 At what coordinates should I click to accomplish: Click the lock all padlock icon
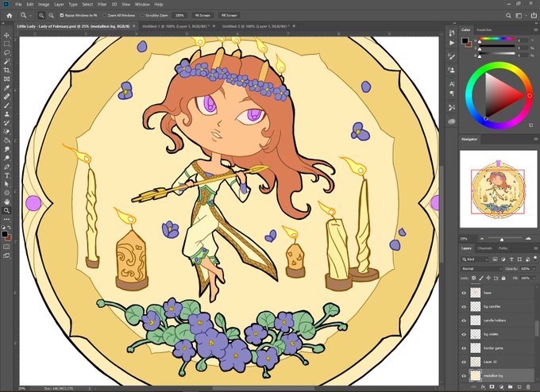click(x=503, y=278)
